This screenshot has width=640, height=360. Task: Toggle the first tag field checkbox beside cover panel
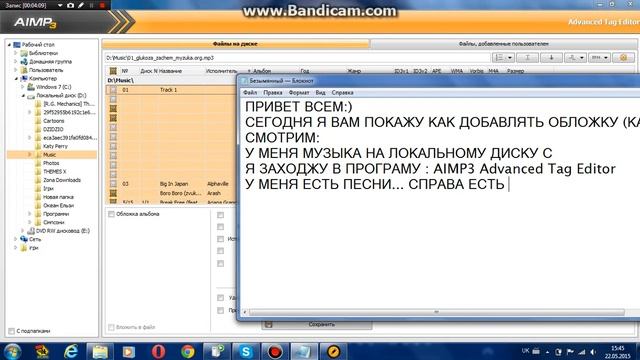(x=220, y=215)
